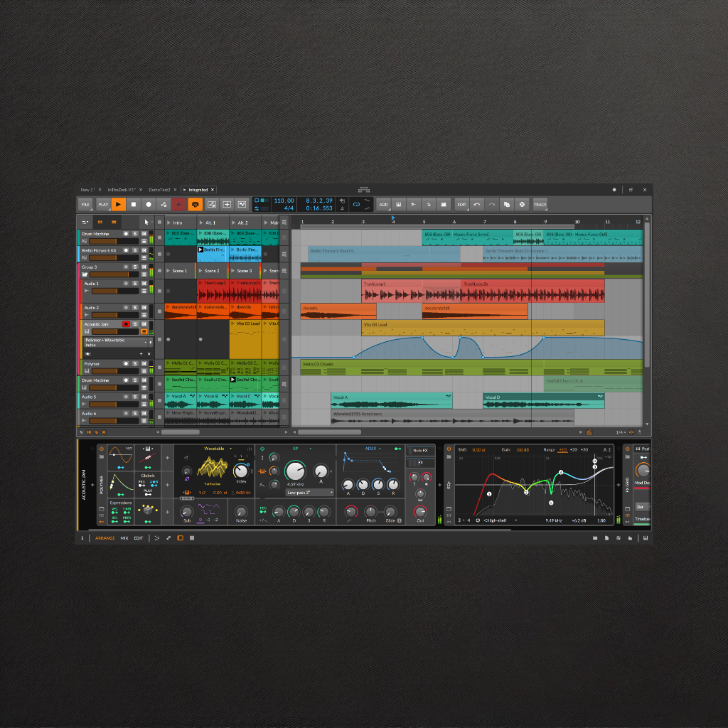This screenshot has height=728, width=728.
Task: Click the global Record button
Action: pos(149,205)
